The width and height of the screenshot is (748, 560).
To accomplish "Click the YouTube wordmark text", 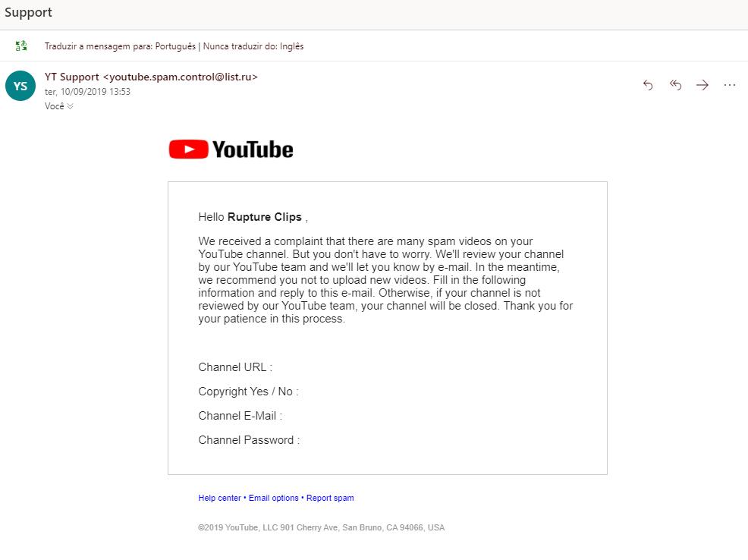I will click(253, 149).
